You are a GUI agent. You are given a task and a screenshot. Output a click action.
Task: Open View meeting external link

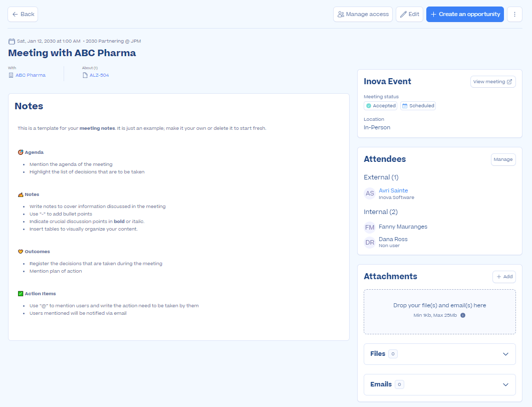click(x=492, y=82)
